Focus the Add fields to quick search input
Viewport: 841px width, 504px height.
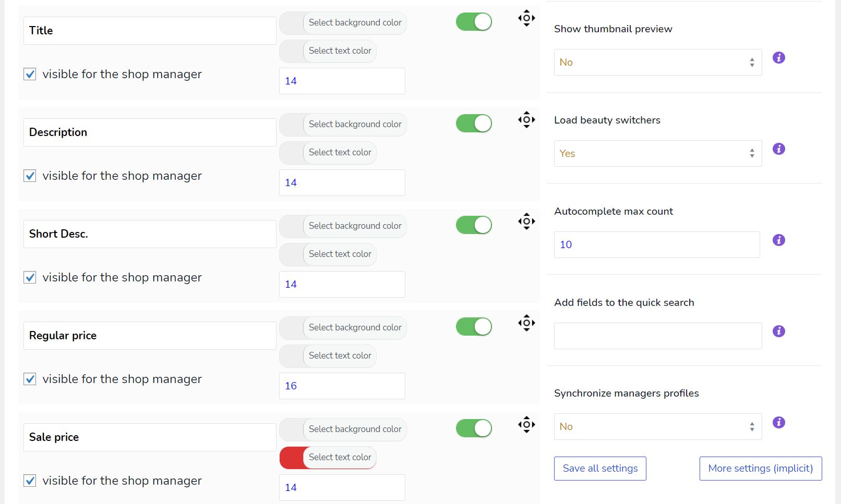pyautogui.click(x=657, y=336)
